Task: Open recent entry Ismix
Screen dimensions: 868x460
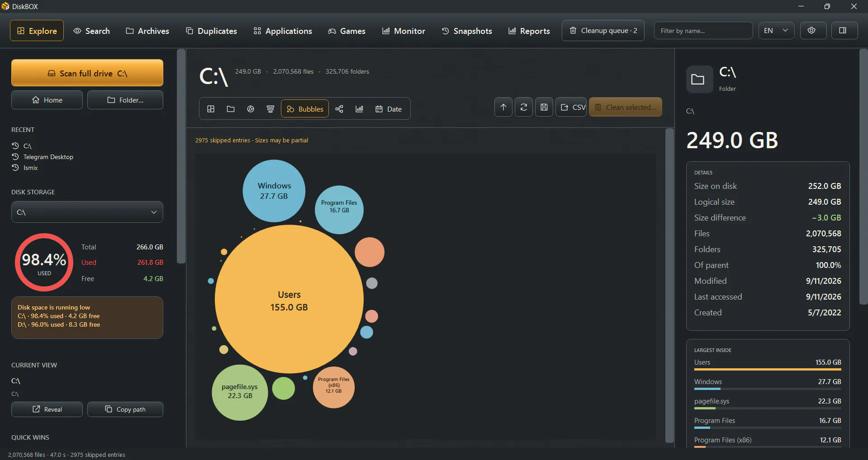Action: pos(25,168)
